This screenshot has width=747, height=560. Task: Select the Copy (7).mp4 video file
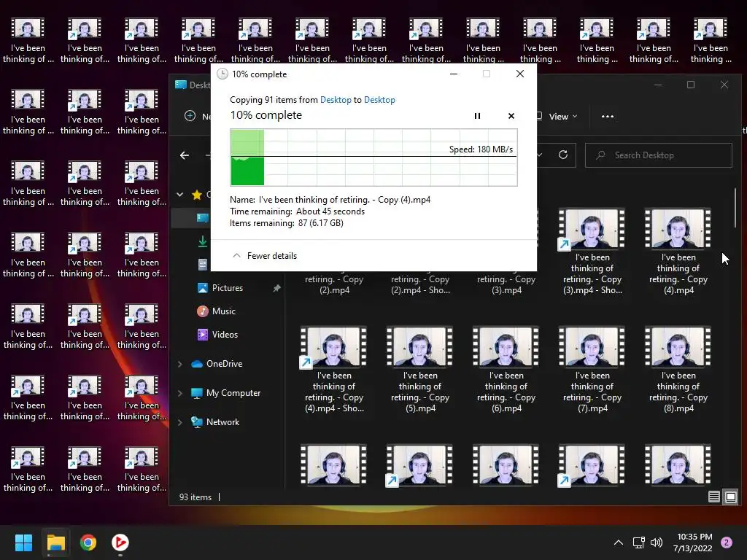coord(592,369)
